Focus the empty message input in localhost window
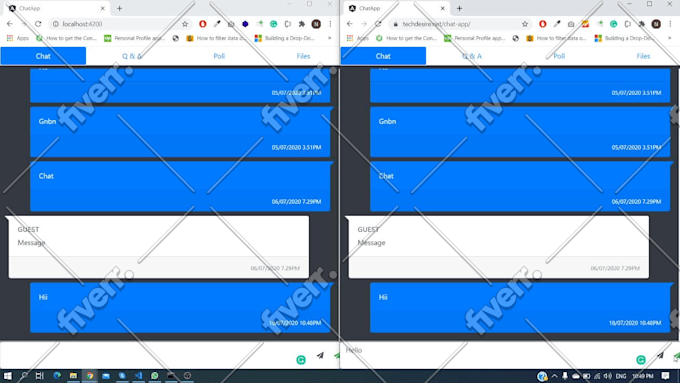 tap(147, 355)
